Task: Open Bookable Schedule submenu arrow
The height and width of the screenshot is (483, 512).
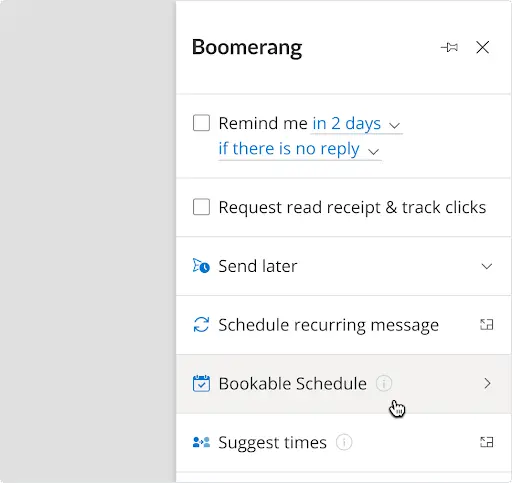Action: [487, 383]
